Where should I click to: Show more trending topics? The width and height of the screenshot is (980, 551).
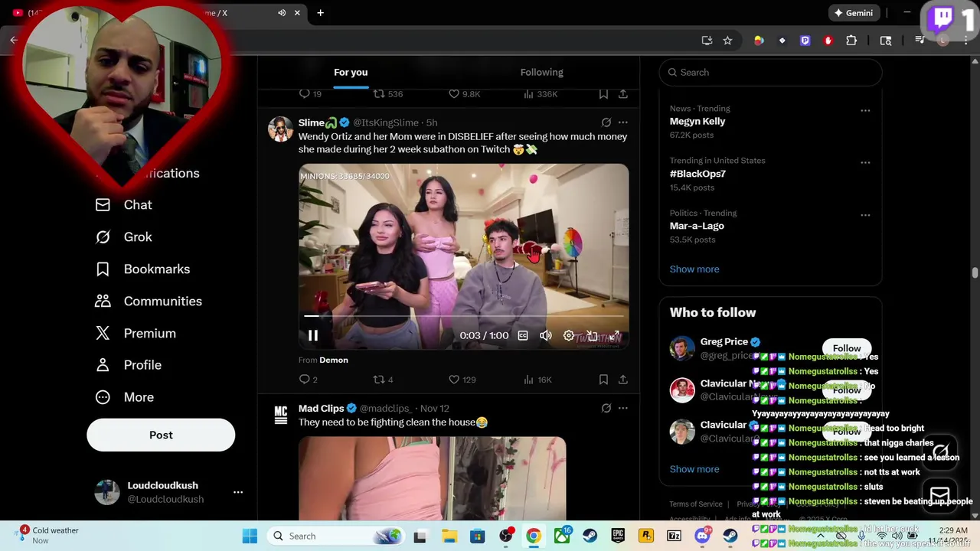click(694, 269)
